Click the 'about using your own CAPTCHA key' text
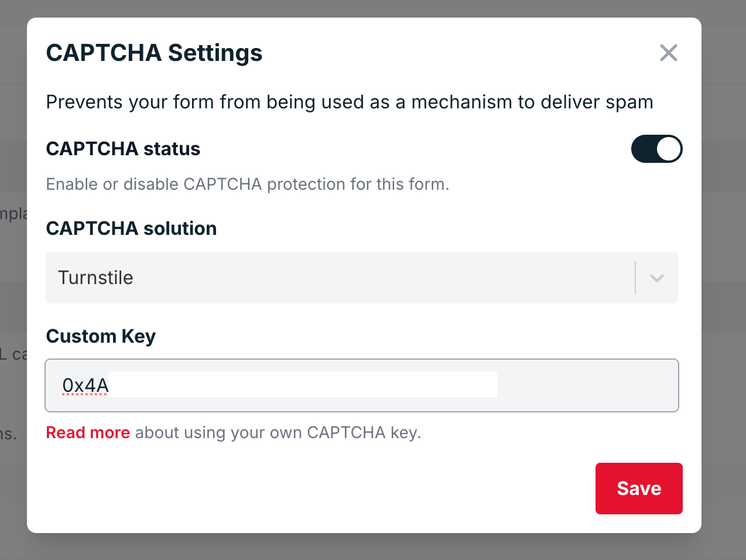The width and height of the screenshot is (746, 560). [x=278, y=432]
